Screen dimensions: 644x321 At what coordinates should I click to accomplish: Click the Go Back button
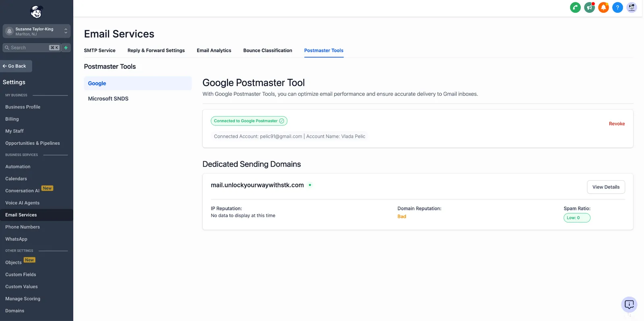coord(15,66)
